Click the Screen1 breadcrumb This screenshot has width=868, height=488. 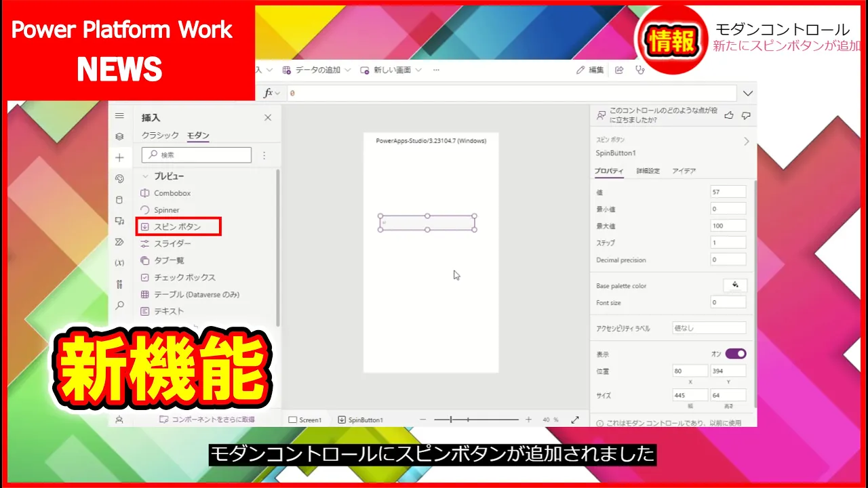[306, 420]
